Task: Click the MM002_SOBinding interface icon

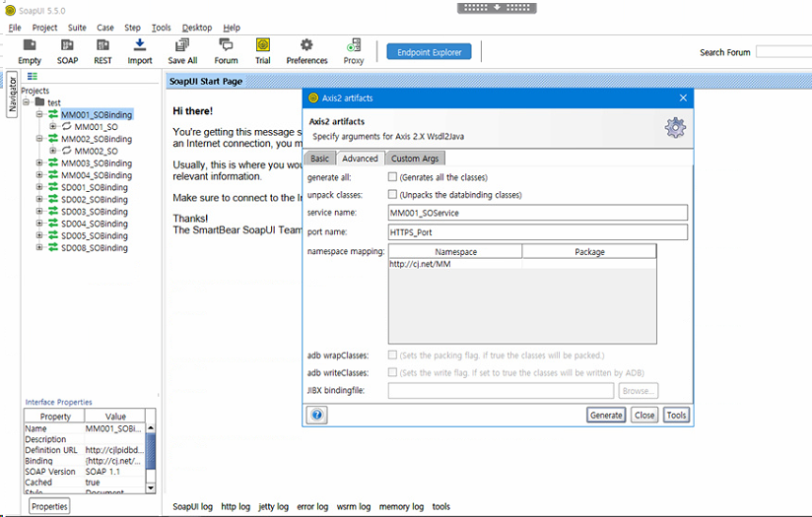Action: 53,138
